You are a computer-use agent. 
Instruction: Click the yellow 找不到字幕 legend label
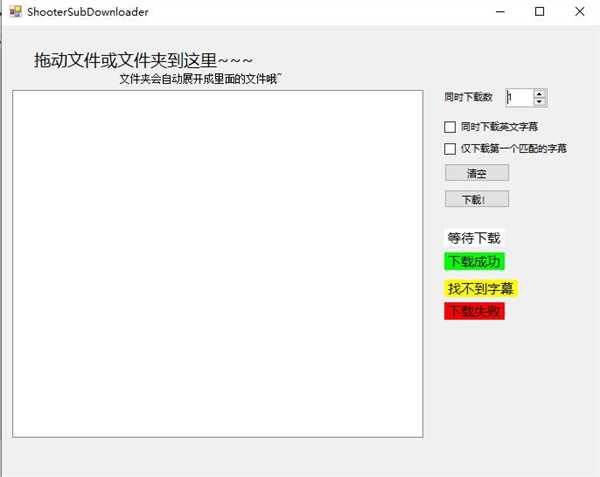[x=480, y=289]
